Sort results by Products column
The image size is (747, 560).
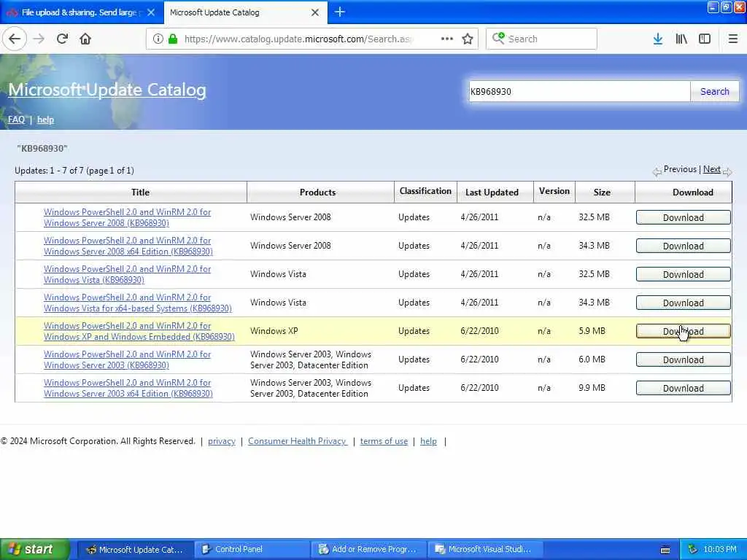317,192
